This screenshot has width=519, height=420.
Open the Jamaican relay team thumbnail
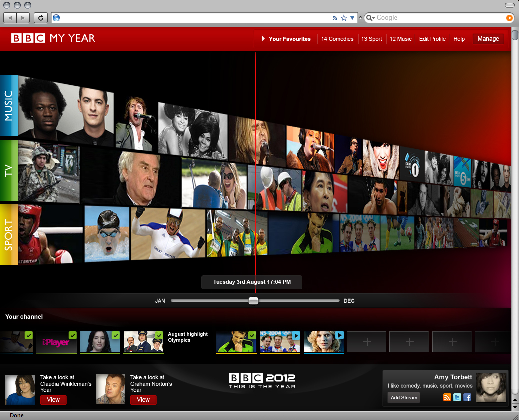tap(237, 233)
